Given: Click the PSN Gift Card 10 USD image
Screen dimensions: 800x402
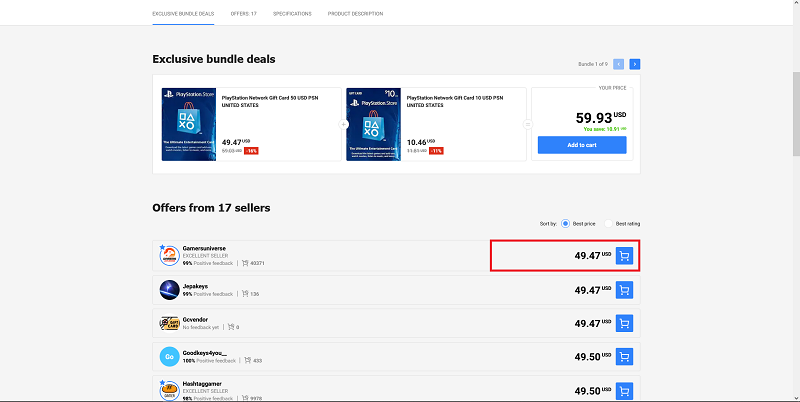Looking at the screenshot, I should (372, 123).
